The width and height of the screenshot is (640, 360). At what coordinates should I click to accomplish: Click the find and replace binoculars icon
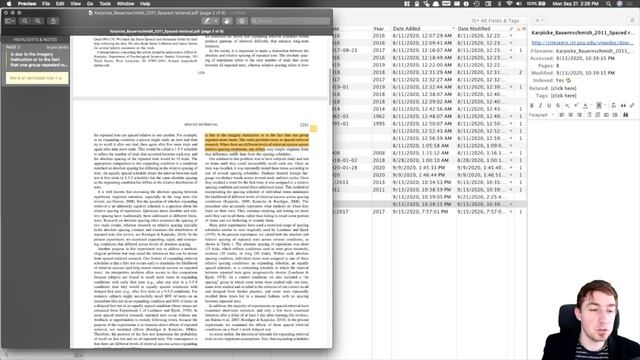[625, 115]
